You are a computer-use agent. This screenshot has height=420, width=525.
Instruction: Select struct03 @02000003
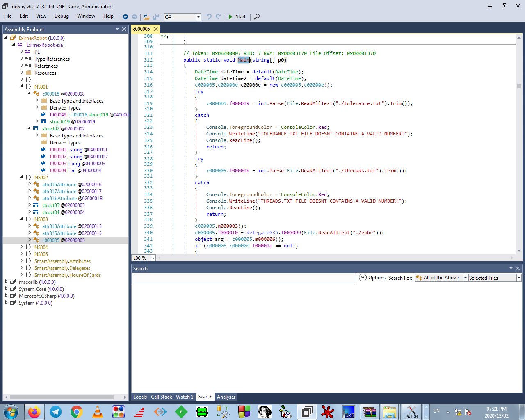pyautogui.click(x=64, y=205)
